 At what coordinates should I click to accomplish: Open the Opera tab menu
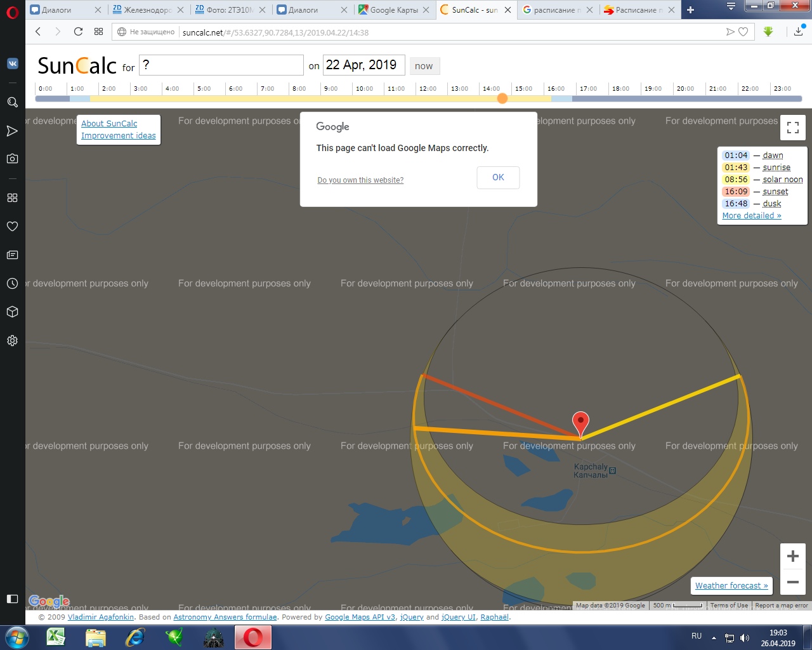tap(731, 8)
